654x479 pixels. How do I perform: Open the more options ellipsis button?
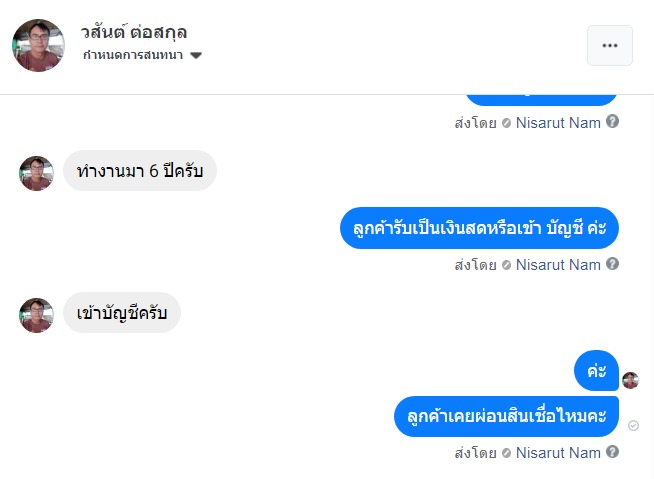tap(609, 45)
